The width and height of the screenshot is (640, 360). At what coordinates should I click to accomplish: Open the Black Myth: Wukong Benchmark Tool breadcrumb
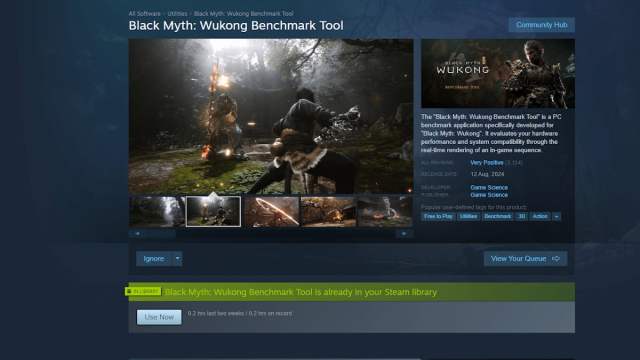pyautogui.click(x=243, y=13)
